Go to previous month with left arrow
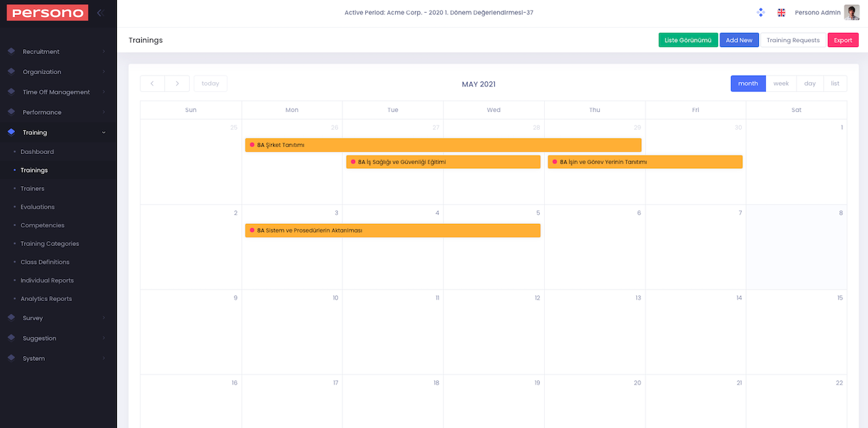Image resolution: width=868 pixels, height=428 pixels. [152, 83]
